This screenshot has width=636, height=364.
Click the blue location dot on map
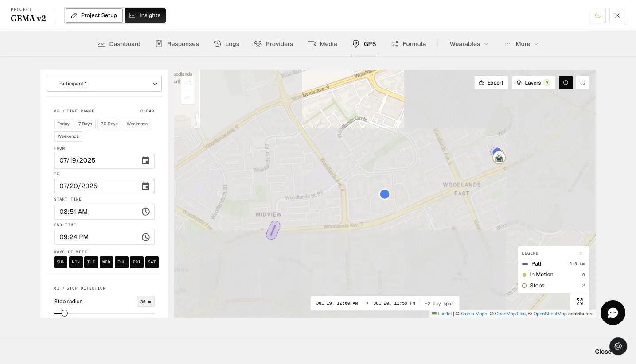pyautogui.click(x=385, y=194)
